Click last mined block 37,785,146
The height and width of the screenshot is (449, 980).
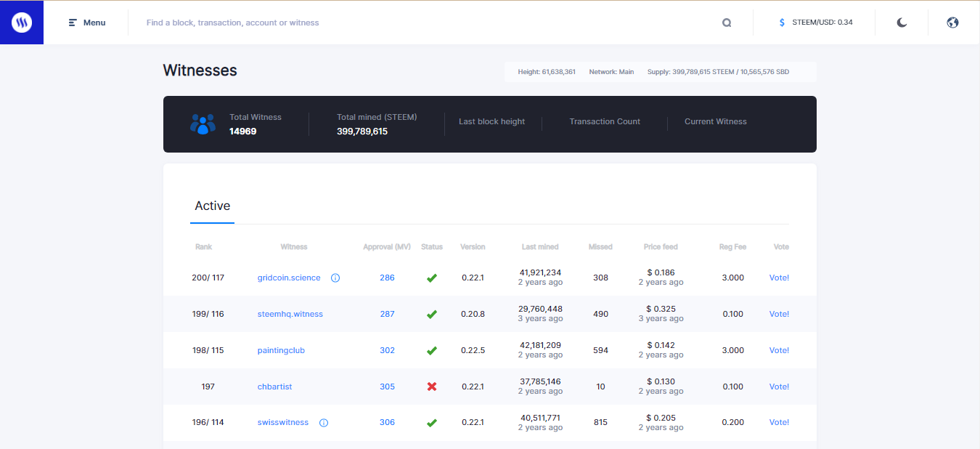[540, 381]
